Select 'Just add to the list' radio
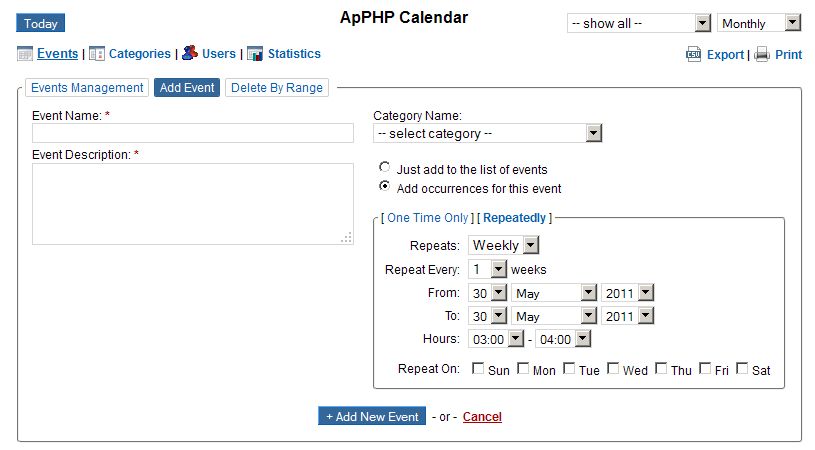815x450 pixels. (385, 168)
